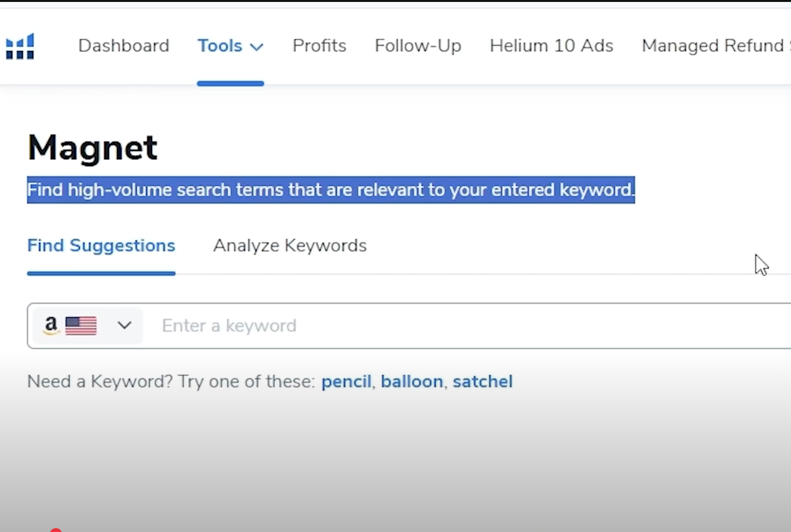
Task: Click the Magnet page heading
Action: (x=92, y=148)
